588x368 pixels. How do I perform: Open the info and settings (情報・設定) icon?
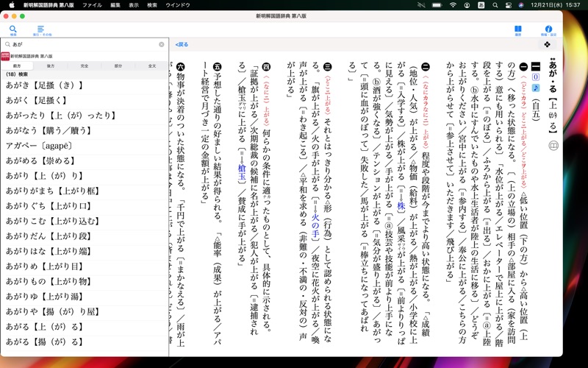coord(548,30)
